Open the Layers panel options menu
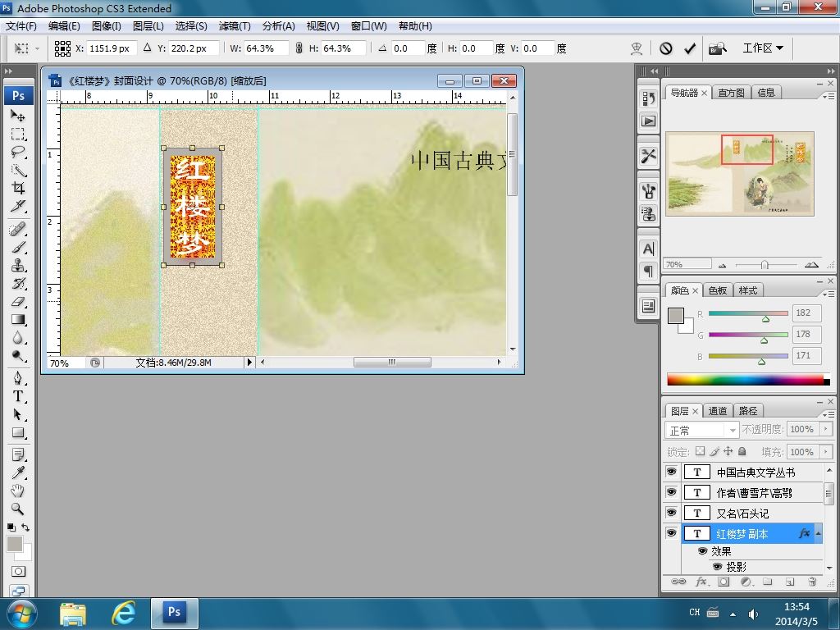 coord(828,414)
